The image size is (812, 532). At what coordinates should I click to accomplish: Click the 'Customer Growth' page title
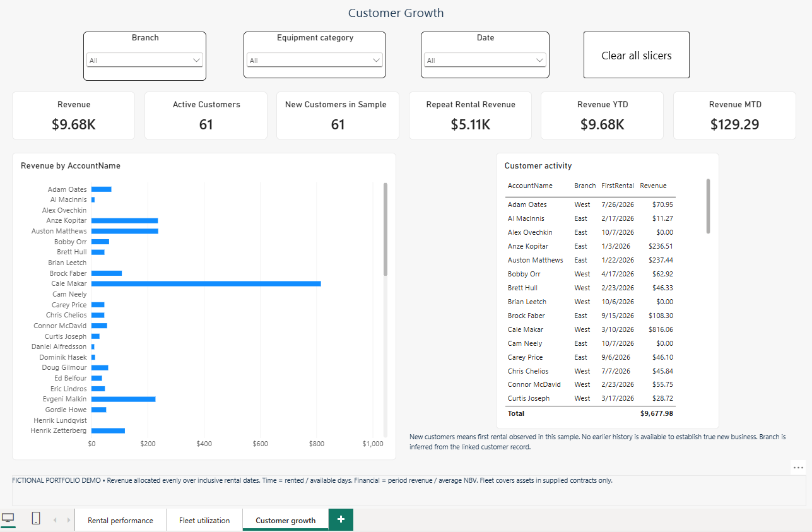[x=396, y=13]
